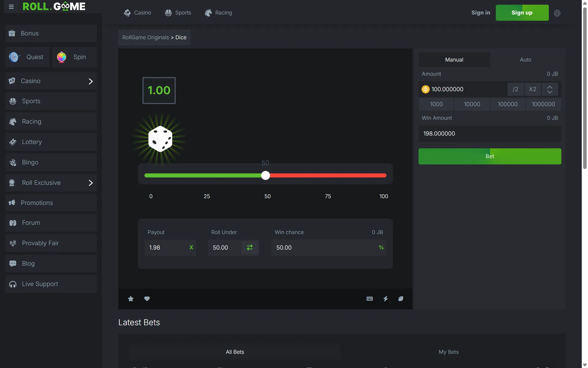
Task: Click the Quest target icon
Action: (14, 57)
